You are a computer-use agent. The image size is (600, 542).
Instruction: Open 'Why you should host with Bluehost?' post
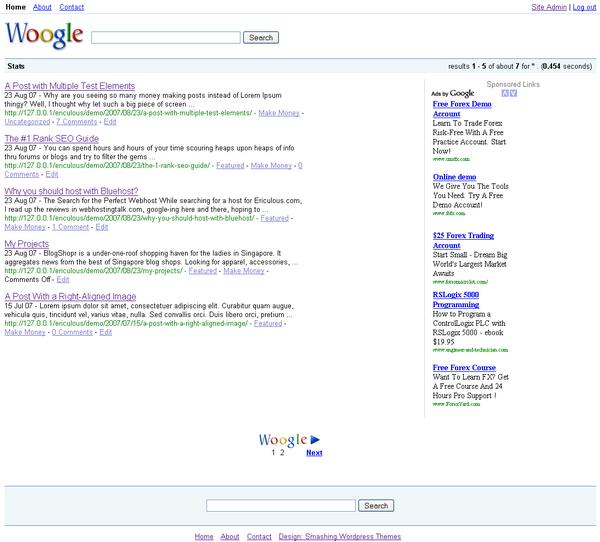pos(71,191)
